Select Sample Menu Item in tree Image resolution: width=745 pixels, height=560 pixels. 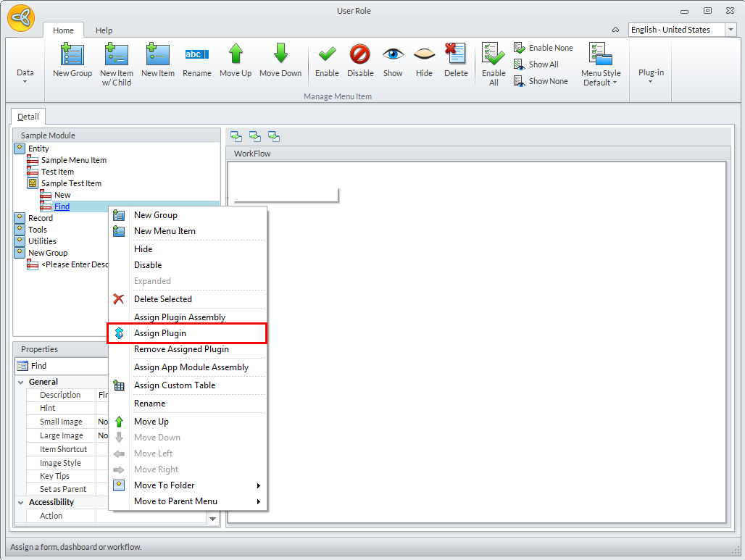pyautogui.click(x=73, y=160)
